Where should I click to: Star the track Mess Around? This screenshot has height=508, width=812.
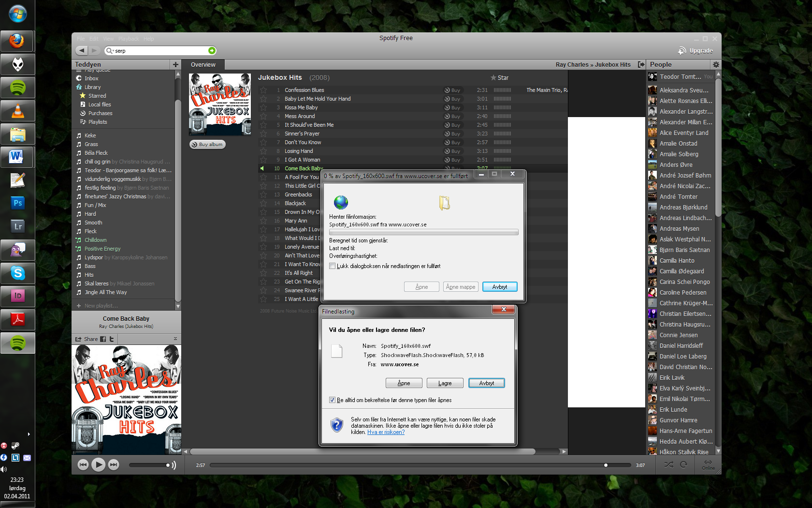click(x=263, y=116)
